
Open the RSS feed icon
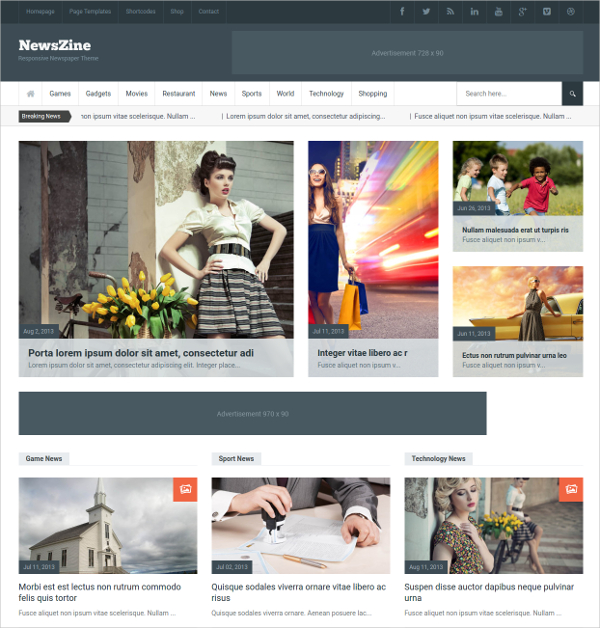pos(451,11)
